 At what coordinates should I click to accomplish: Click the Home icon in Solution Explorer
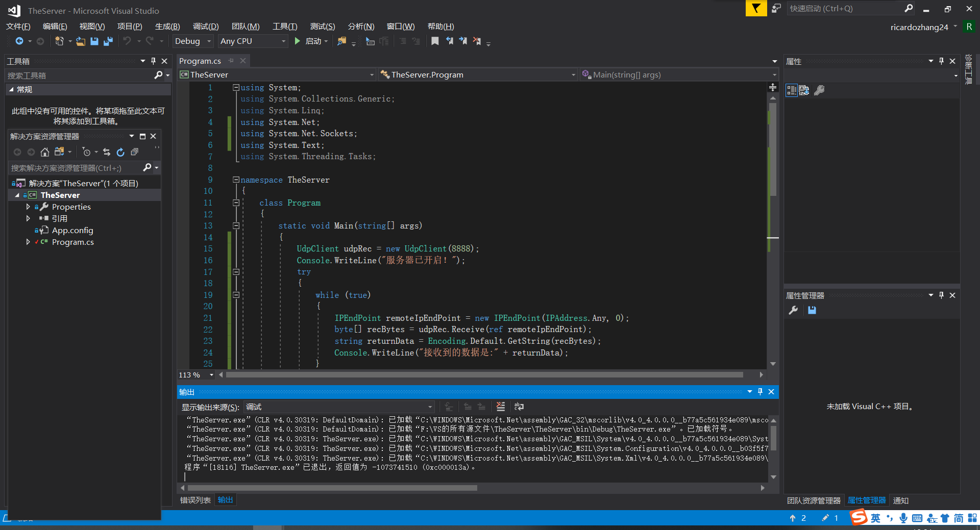[45, 152]
